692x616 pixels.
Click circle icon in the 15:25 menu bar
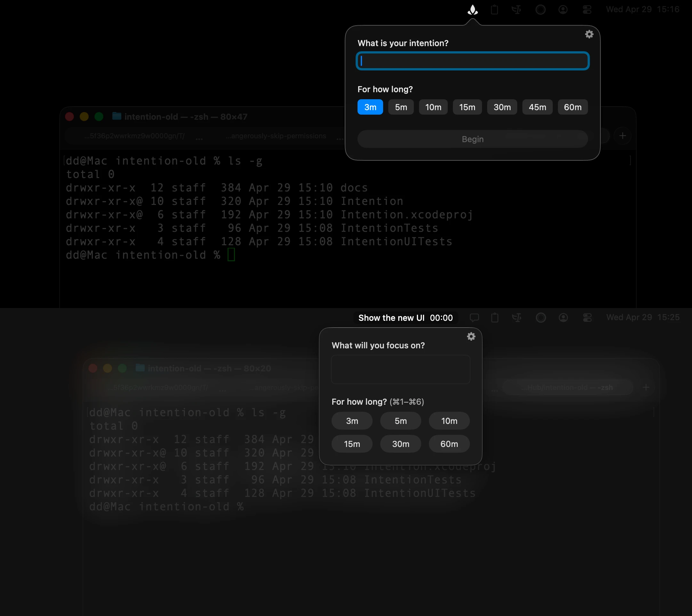(541, 318)
